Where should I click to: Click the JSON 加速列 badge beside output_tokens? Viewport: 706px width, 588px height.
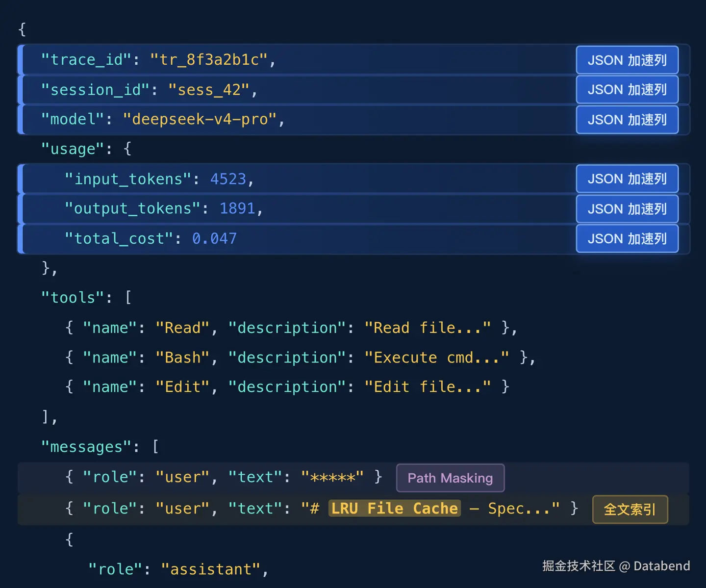point(627,208)
